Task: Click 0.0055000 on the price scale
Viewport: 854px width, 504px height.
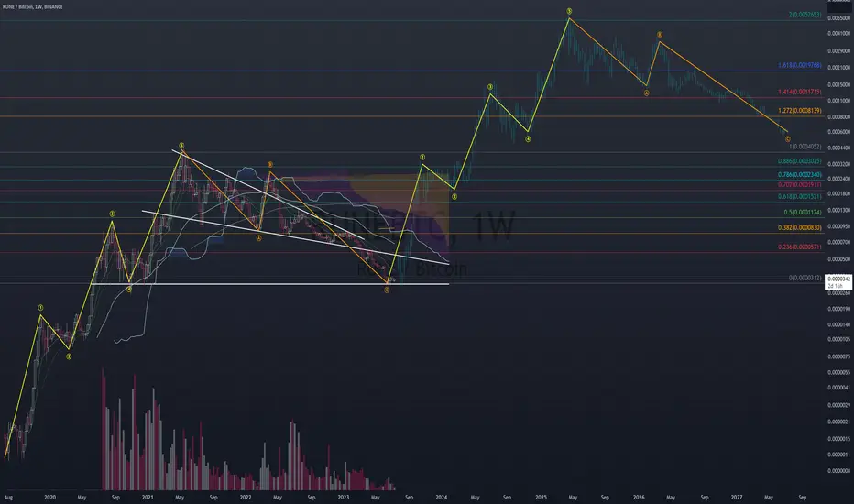Action: [838, 18]
